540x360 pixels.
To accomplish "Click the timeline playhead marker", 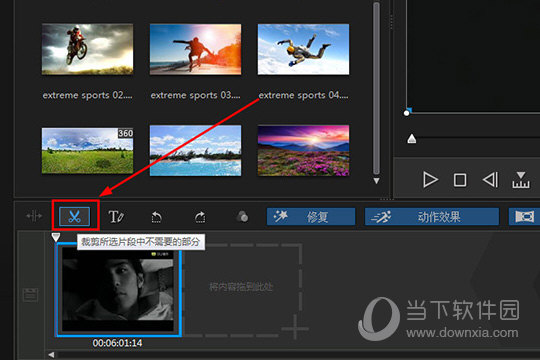I will pos(56,237).
